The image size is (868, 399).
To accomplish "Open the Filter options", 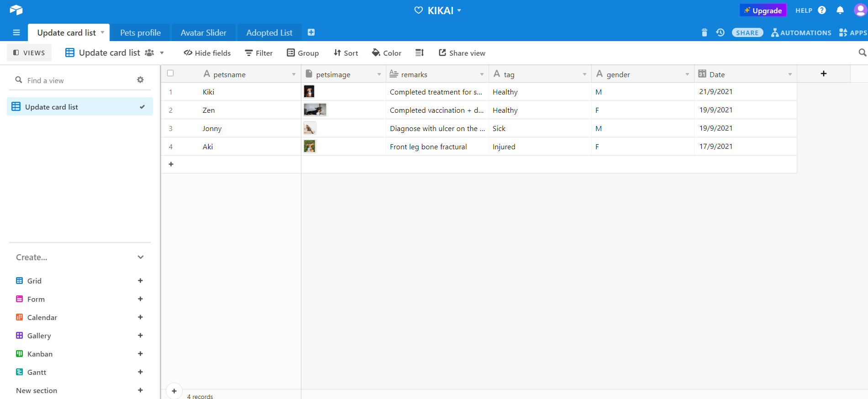I will [259, 53].
